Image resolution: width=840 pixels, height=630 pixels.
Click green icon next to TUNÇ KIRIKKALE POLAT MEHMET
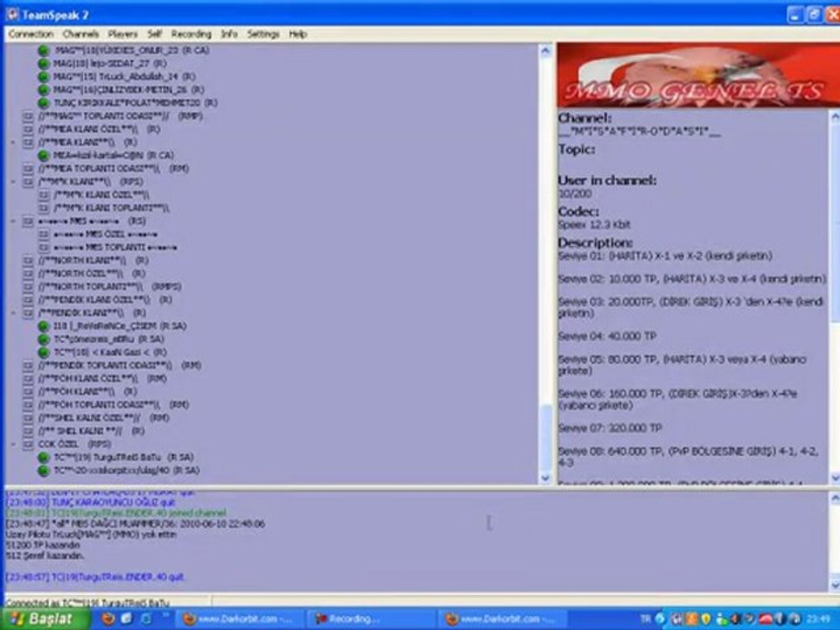pyautogui.click(x=44, y=103)
